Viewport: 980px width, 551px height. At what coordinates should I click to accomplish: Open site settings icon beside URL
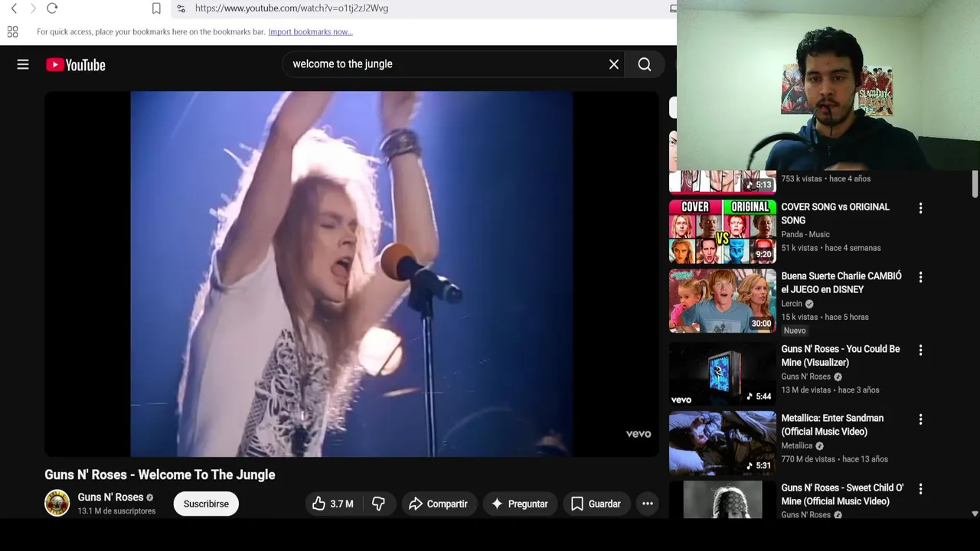(x=181, y=8)
